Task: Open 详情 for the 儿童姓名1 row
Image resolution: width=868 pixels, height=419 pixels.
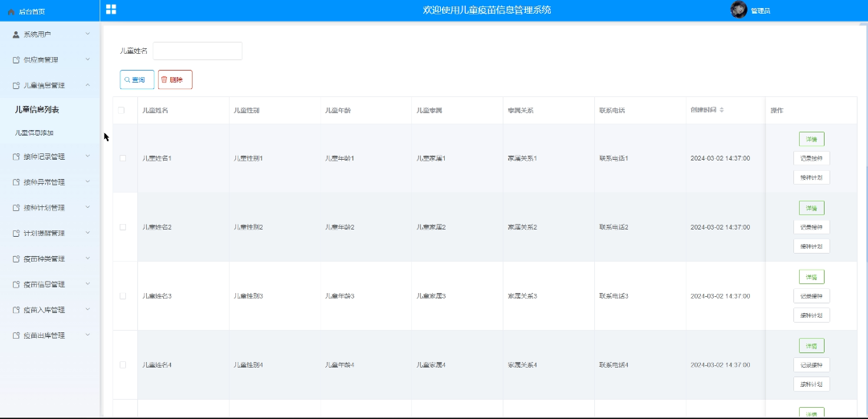Action: pos(812,139)
